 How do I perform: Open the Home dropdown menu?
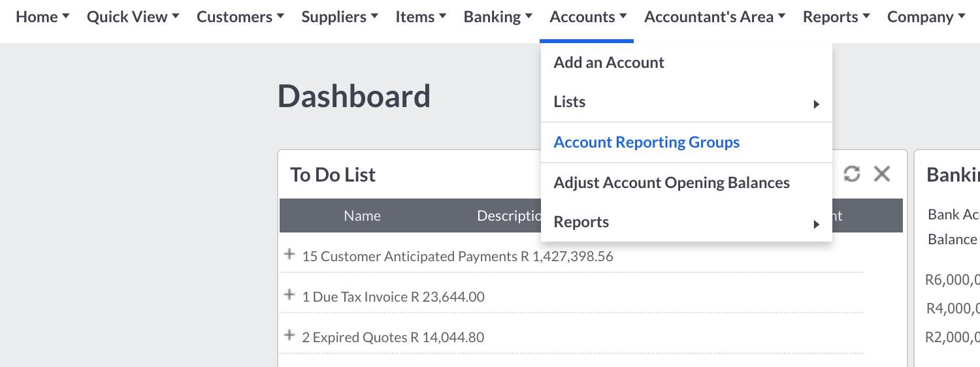pos(42,17)
